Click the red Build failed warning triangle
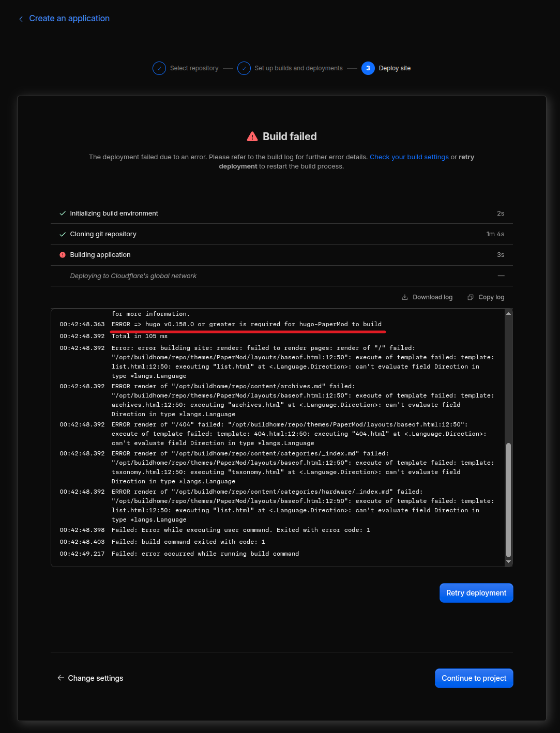This screenshot has width=560, height=733. (x=252, y=136)
